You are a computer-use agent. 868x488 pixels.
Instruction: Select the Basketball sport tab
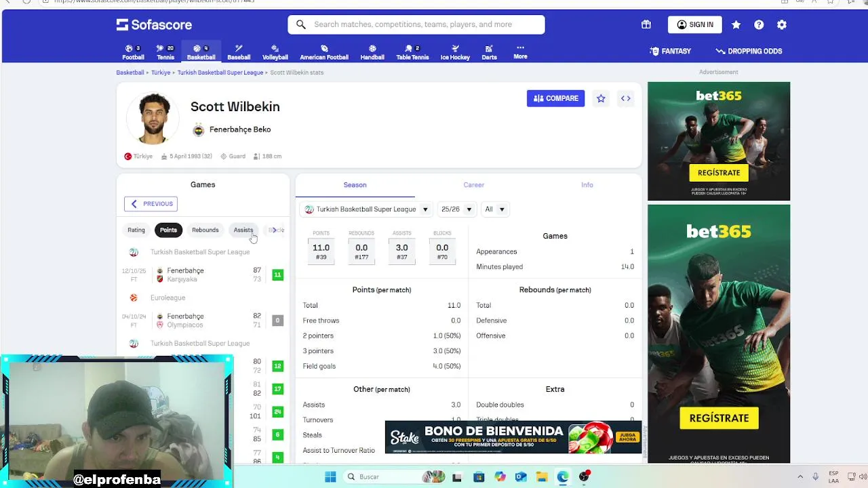pyautogui.click(x=201, y=52)
